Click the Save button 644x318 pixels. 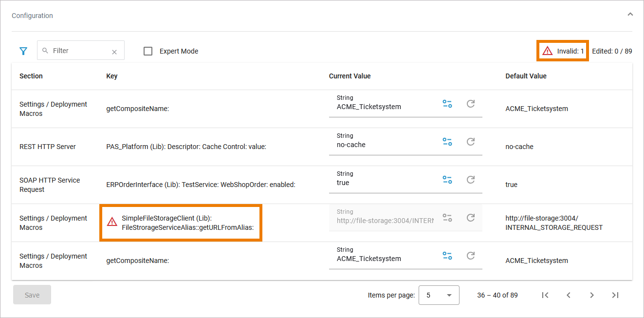(32, 295)
